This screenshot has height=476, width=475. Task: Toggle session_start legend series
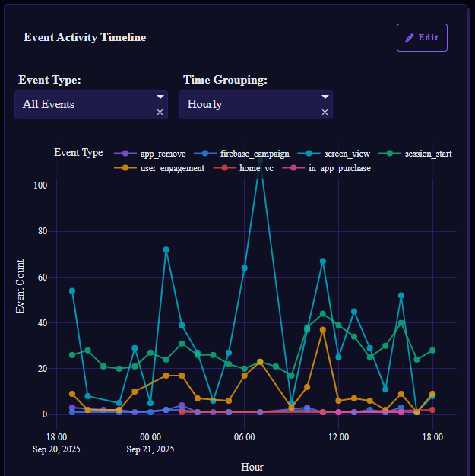[x=415, y=154]
